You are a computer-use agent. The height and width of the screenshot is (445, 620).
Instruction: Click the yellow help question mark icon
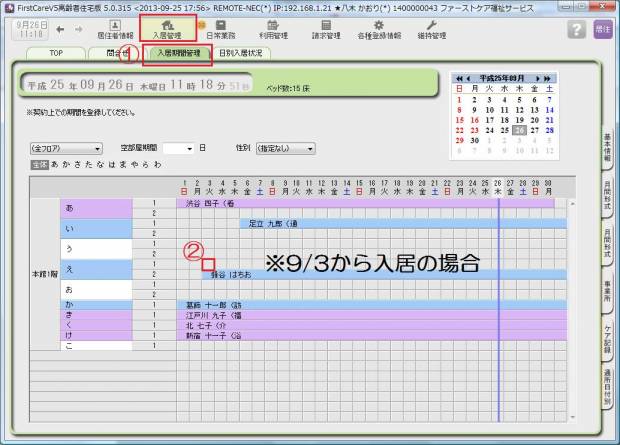coord(576,30)
